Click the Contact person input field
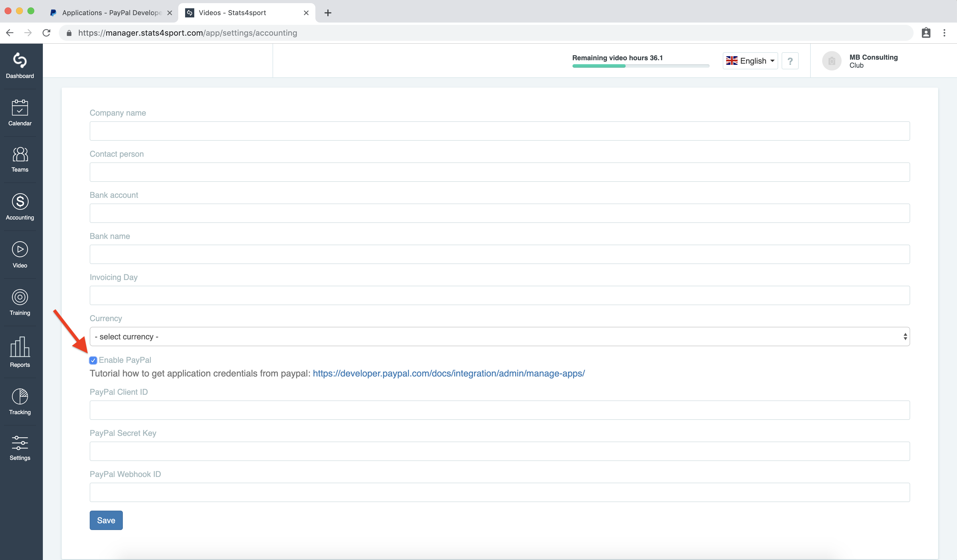The width and height of the screenshot is (957, 560). [499, 172]
